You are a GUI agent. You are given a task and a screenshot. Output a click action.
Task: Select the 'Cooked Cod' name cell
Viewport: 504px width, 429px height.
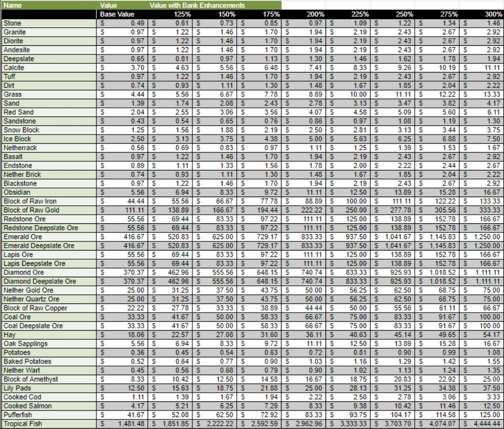pos(49,397)
